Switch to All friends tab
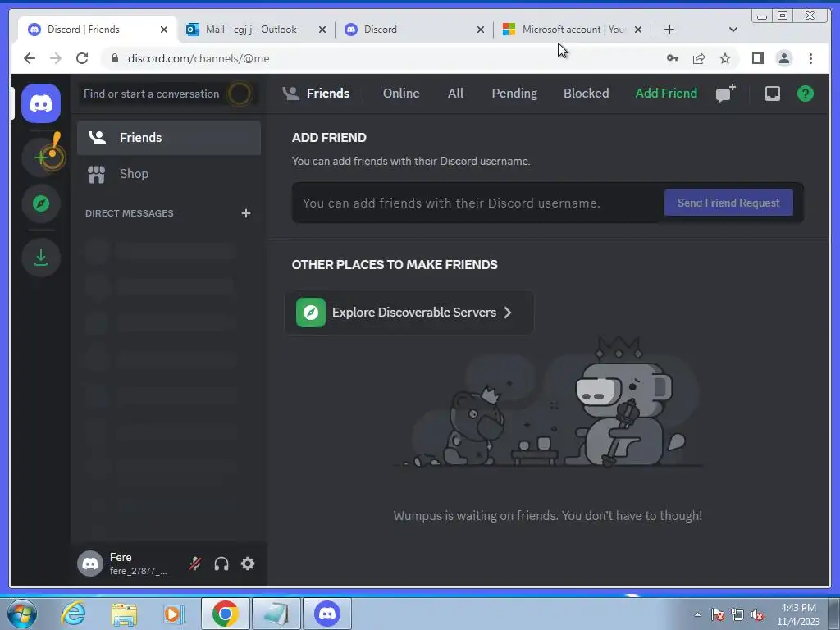This screenshot has width=840, height=630. 455,94
